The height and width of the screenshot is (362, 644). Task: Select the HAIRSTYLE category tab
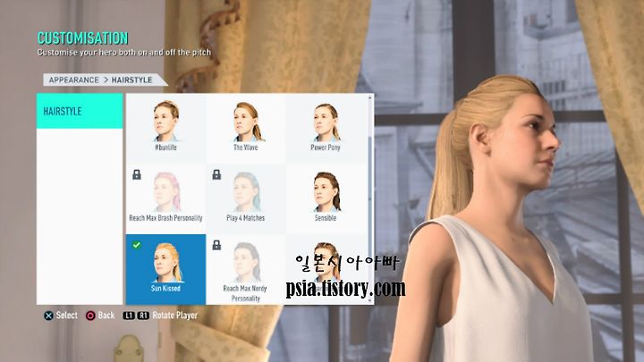tap(80, 111)
